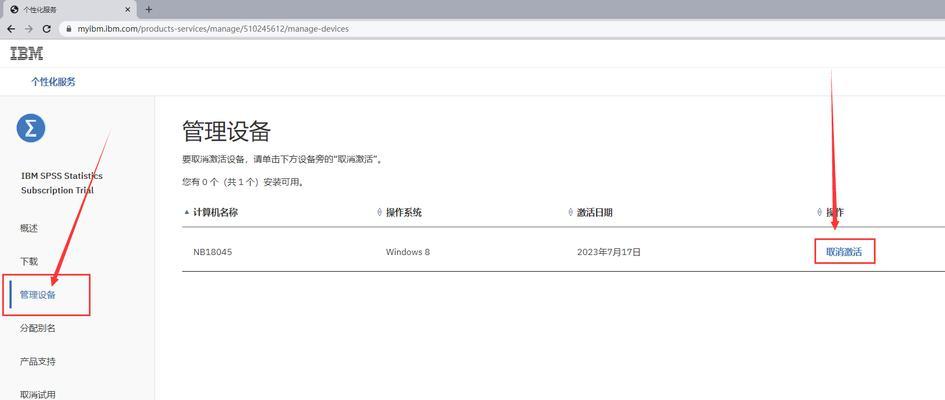Click IBM SPSS Statistics Subscription Trial title
Image resolution: width=945 pixels, height=400 pixels.
pos(61,183)
